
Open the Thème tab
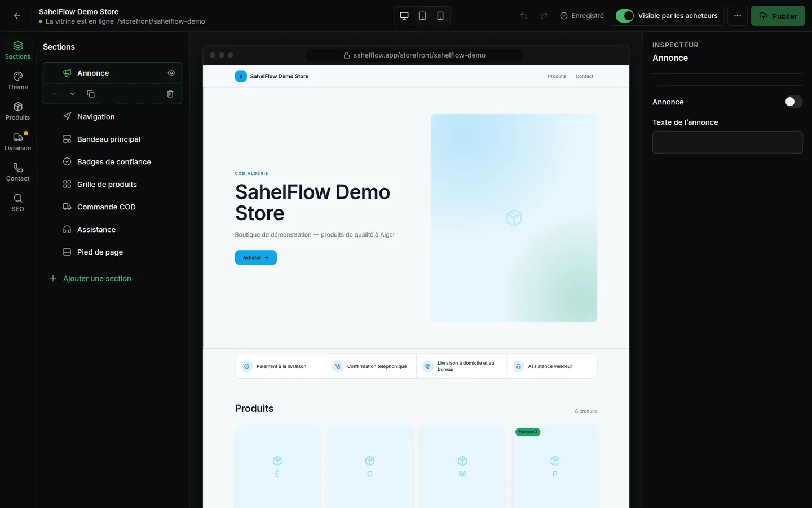click(x=18, y=80)
